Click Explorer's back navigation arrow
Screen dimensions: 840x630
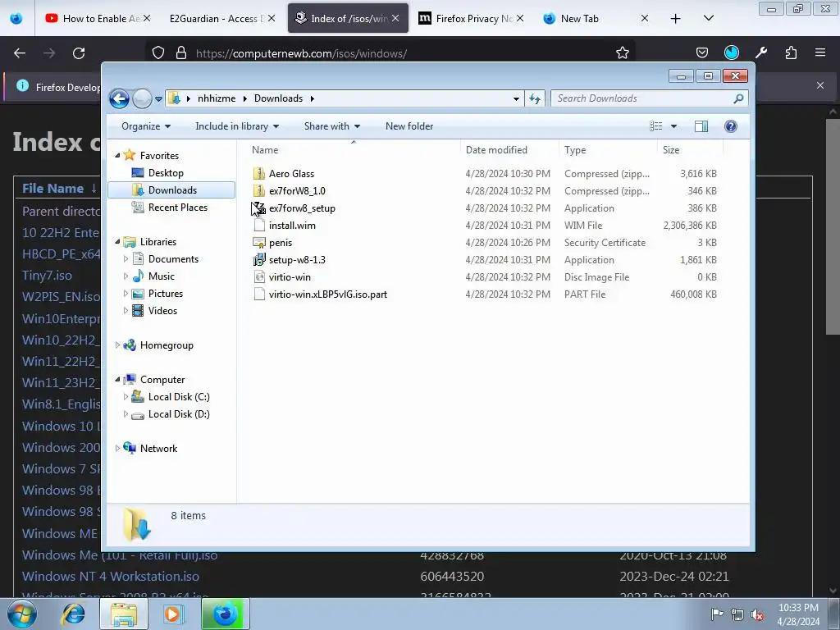click(120, 98)
